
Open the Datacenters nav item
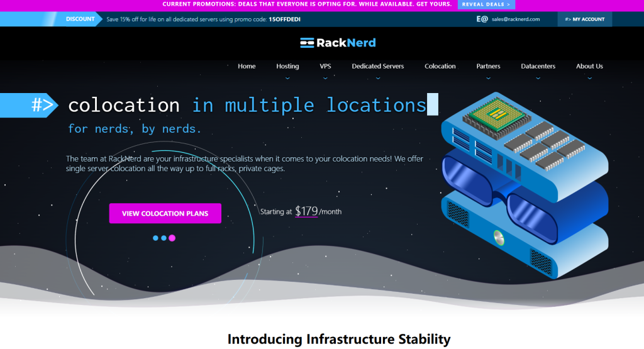point(538,66)
